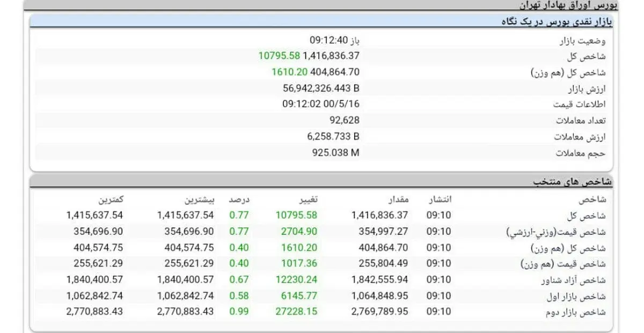Click change value 1017.36

298,263
